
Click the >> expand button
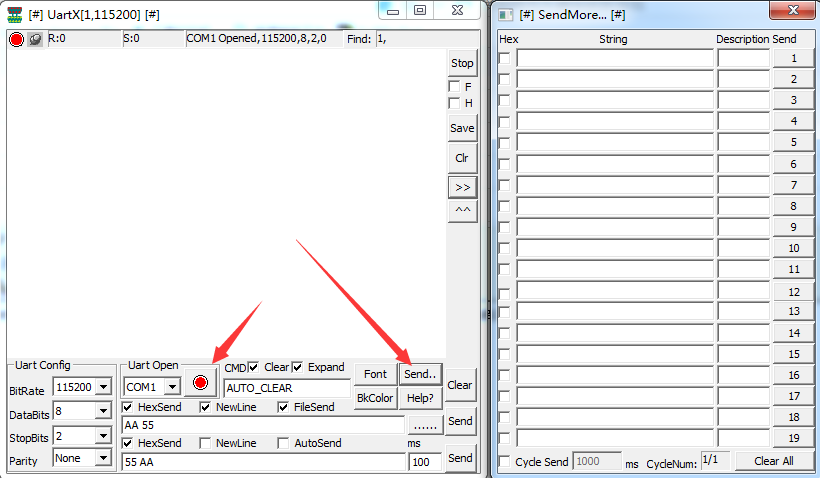(x=463, y=187)
